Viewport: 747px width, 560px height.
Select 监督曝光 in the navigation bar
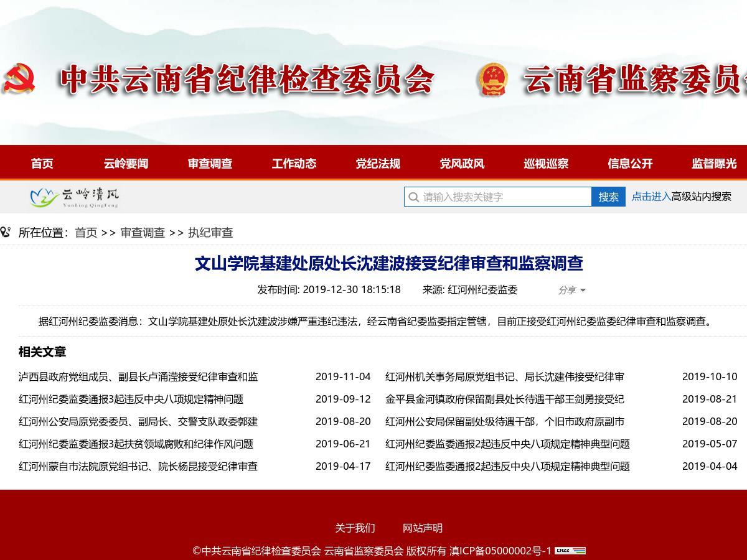coord(714,164)
